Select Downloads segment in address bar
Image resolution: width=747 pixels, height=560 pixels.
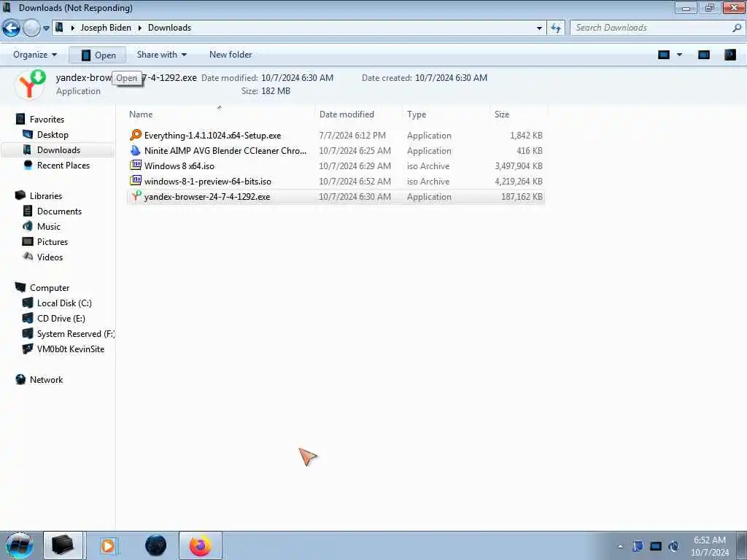(x=169, y=28)
